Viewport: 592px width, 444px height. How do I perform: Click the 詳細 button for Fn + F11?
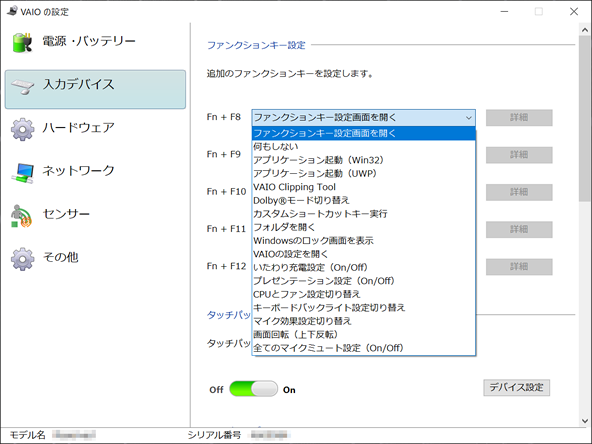tap(519, 229)
